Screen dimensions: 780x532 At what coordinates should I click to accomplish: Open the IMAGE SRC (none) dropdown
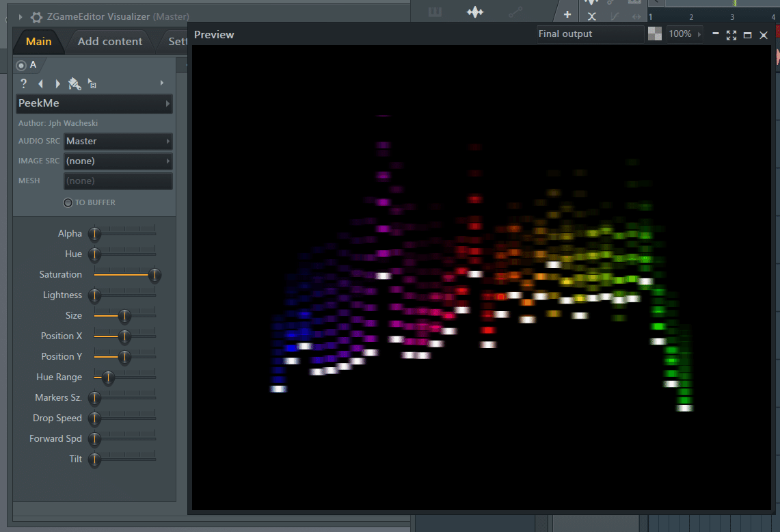[x=118, y=161]
